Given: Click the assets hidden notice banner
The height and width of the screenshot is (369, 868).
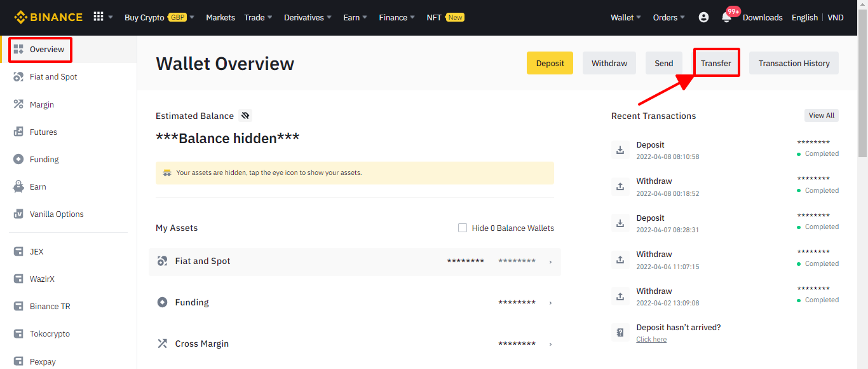Looking at the screenshot, I should (355, 172).
